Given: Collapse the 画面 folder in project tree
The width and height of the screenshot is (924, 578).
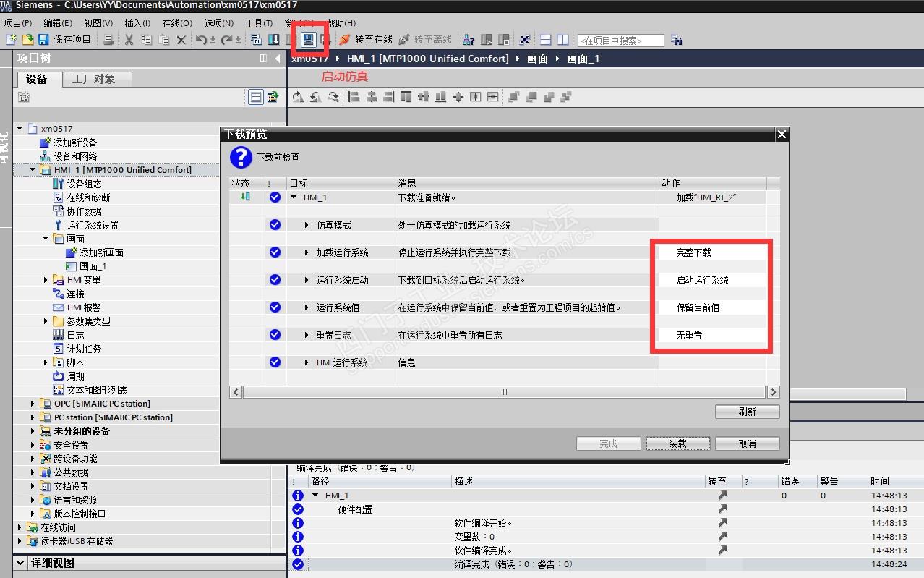Looking at the screenshot, I should click(46, 239).
